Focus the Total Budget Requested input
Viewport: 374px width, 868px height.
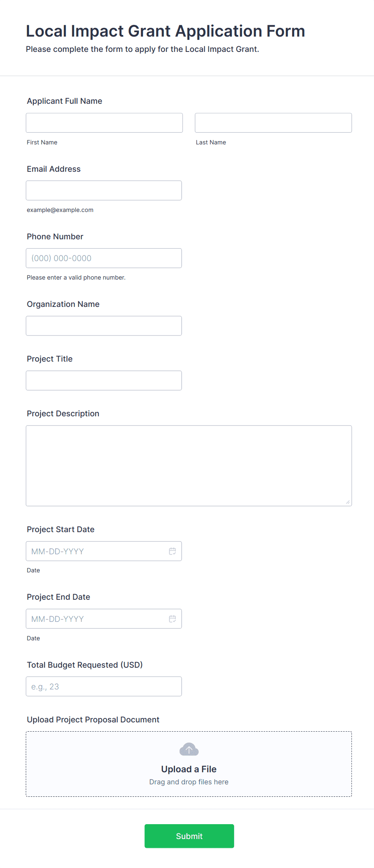click(x=104, y=686)
